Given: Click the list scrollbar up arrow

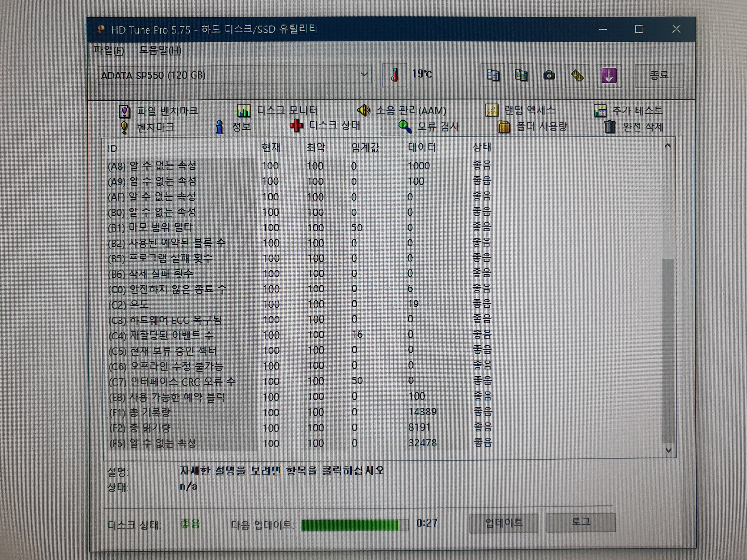Looking at the screenshot, I should [668, 146].
